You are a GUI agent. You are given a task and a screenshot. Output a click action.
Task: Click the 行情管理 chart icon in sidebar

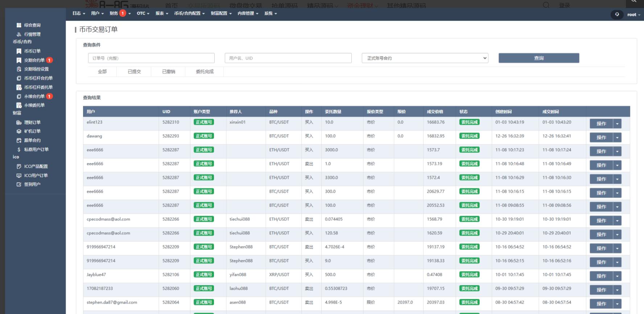(19, 34)
